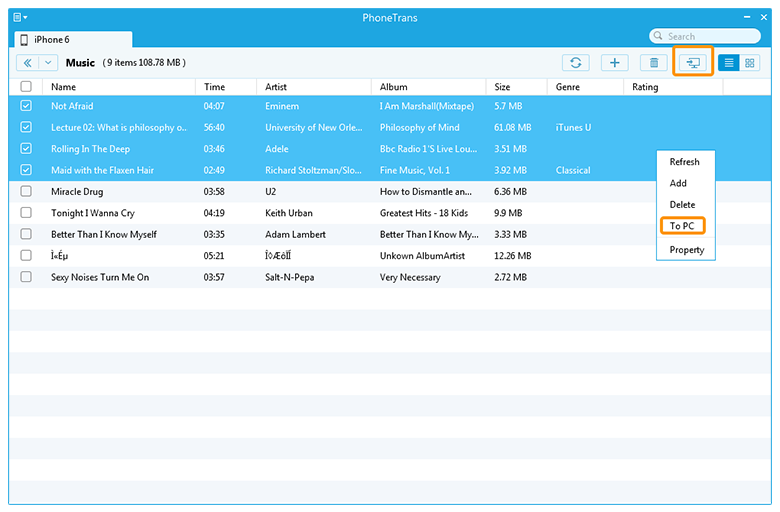Switch to list view icon
Screen dimensions: 780x512
(729, 63)
